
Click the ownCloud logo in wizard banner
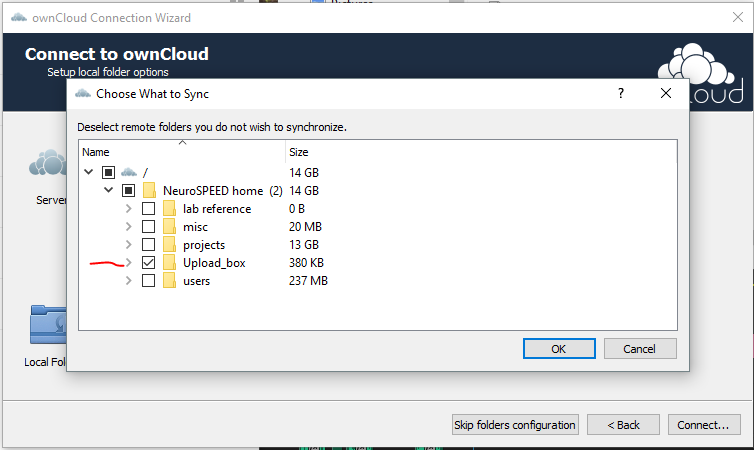coord(701,72)
